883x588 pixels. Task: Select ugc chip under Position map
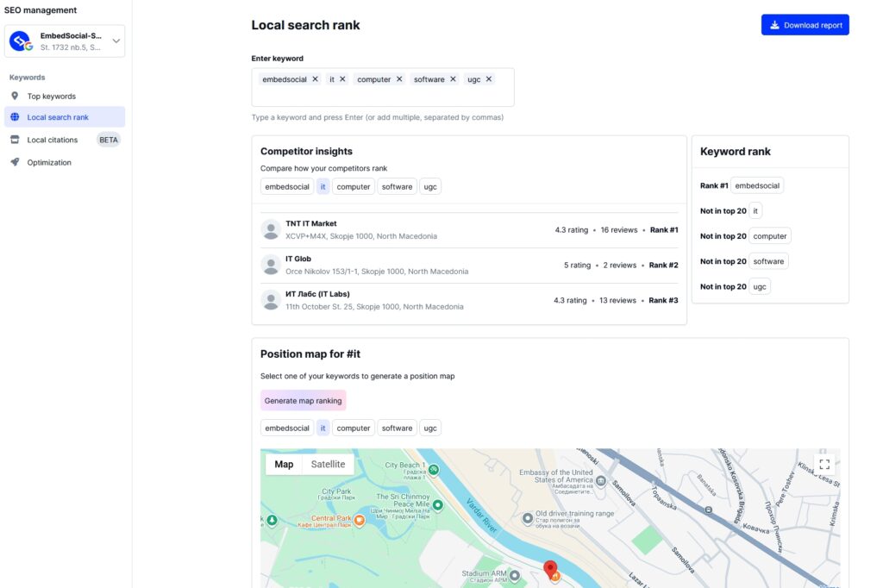coord(430,428)
